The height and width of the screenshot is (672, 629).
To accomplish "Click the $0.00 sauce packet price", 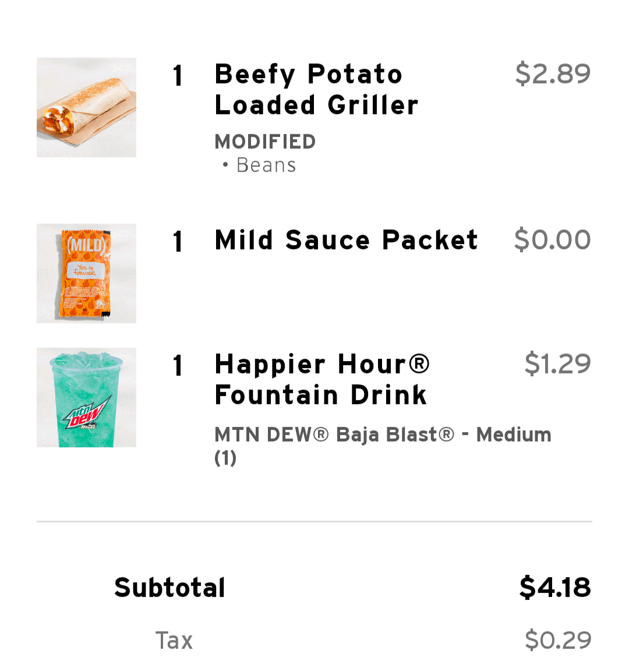I will [552, 240].
